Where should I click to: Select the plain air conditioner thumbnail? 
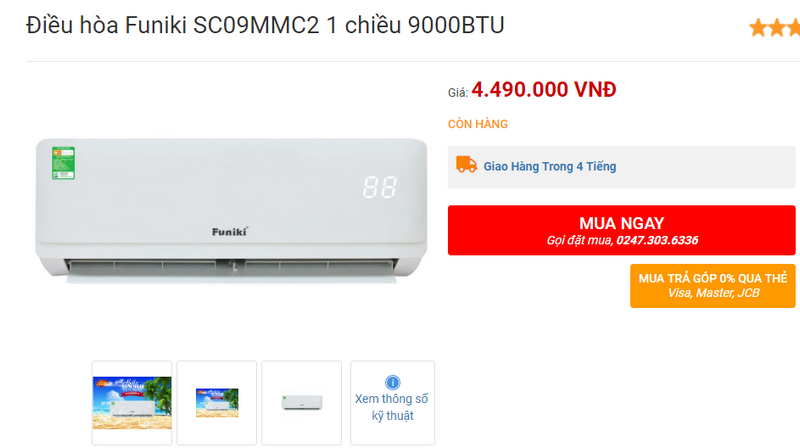tap(302, 403)
